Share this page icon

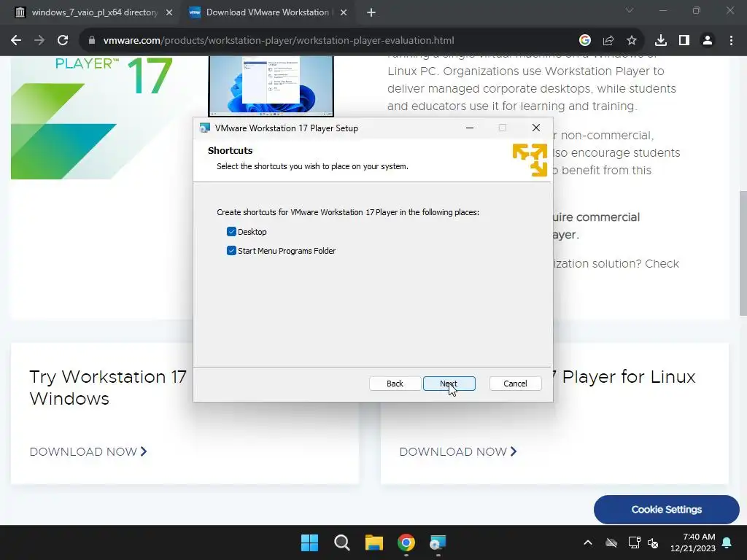pos(608,41)
